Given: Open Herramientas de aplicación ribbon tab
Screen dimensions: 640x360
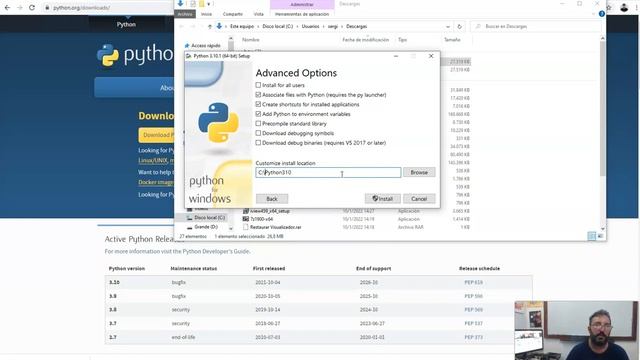Looking at the screenshot, I should 302,14.
